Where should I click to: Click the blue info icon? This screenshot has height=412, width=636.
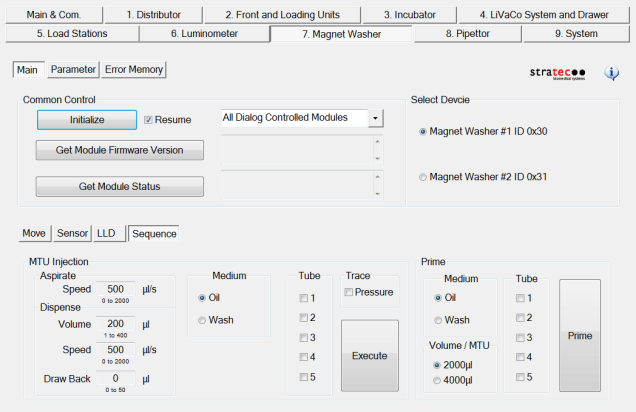(612, 73)
